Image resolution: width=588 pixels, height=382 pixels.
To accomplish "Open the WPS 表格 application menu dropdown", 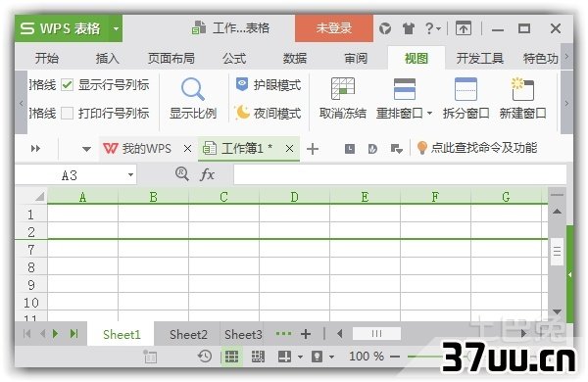I will pyautogui.click(x=117, y=28).
